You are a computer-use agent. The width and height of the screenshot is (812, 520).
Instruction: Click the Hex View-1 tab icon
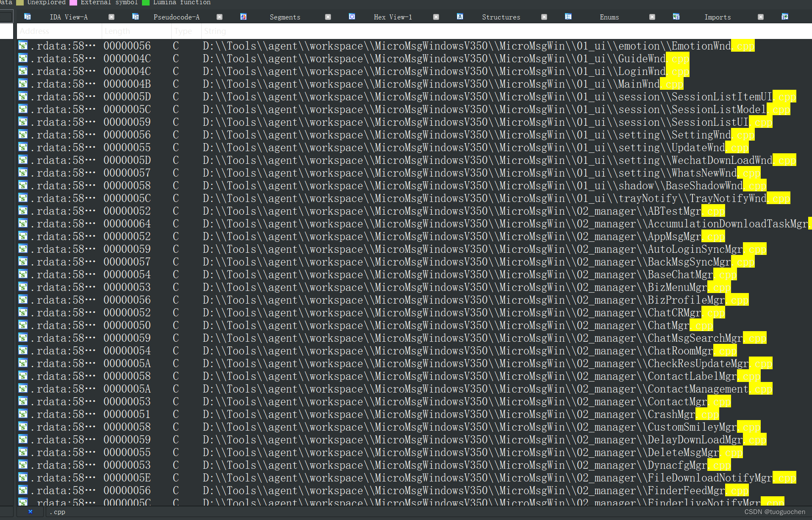coord(352,17)
